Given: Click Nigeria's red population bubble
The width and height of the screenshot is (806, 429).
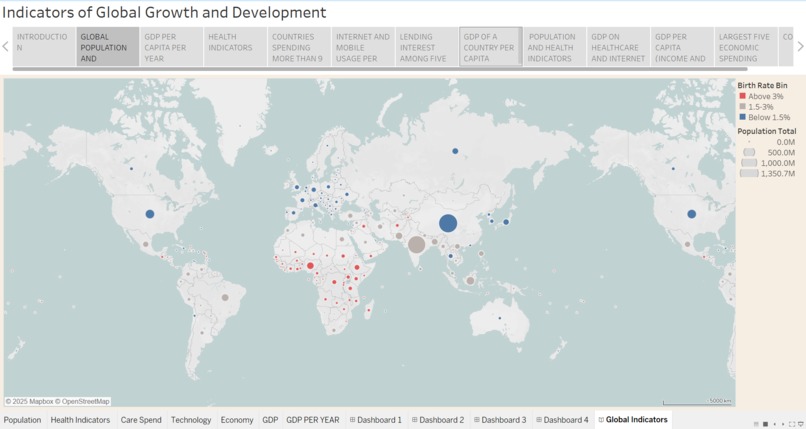Looking at the screenshot, I should coord(310,266).
